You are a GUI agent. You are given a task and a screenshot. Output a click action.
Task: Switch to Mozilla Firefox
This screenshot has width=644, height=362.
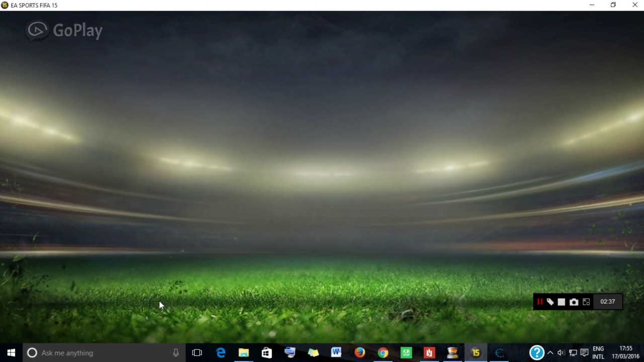click(359, 353)
